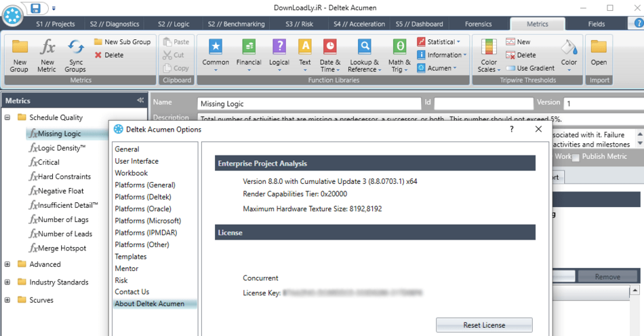Click the Reset License button
Screen dimensions: 644x336
pyautogui.click(x=484, y=325)
